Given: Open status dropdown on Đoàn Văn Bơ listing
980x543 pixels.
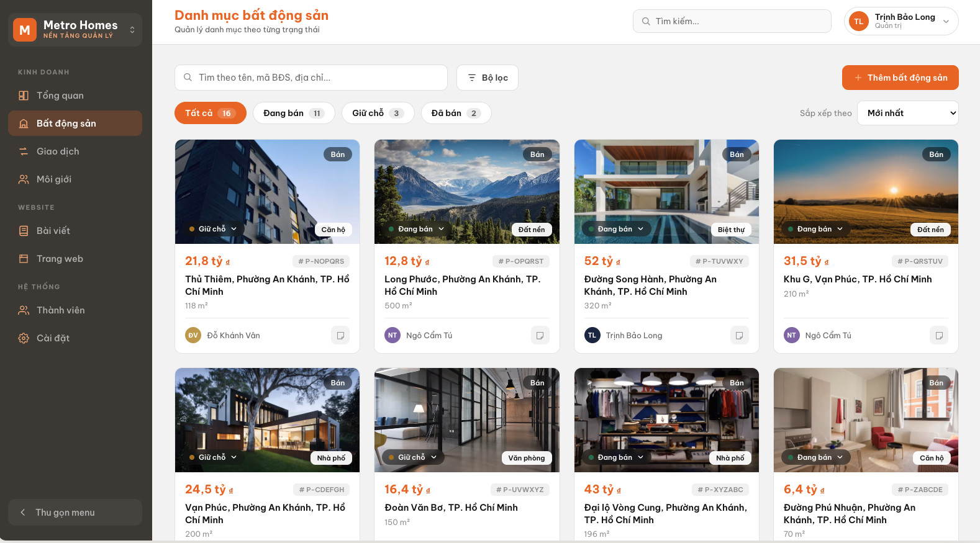Looking at the screenshot, I should (413, 457).
